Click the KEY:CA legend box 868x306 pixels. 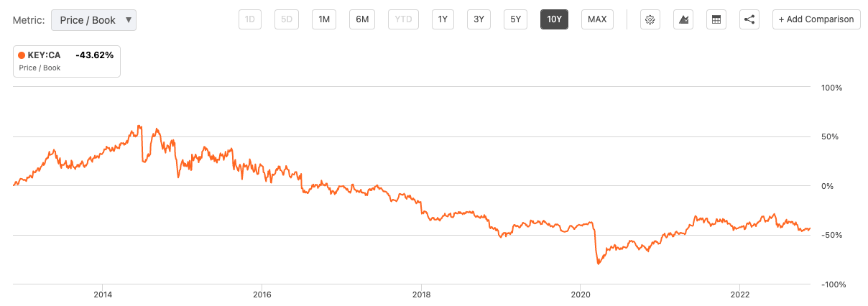pyautogui.click(x=67, y=61)
